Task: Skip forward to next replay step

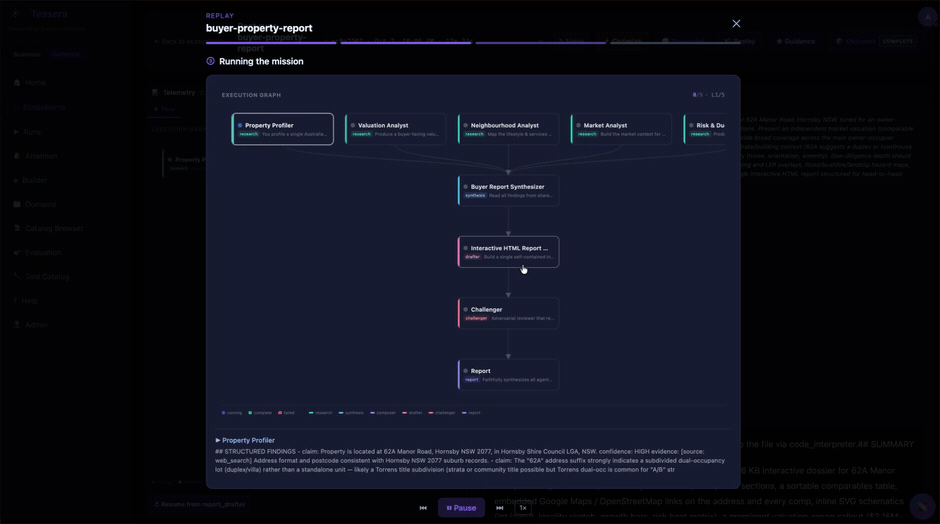Action: coord(499,508)
